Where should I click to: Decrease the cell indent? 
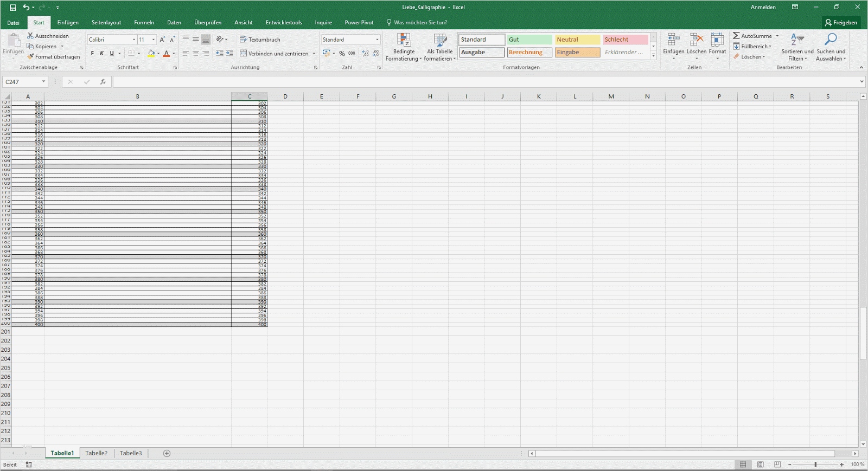pos(219,53)
